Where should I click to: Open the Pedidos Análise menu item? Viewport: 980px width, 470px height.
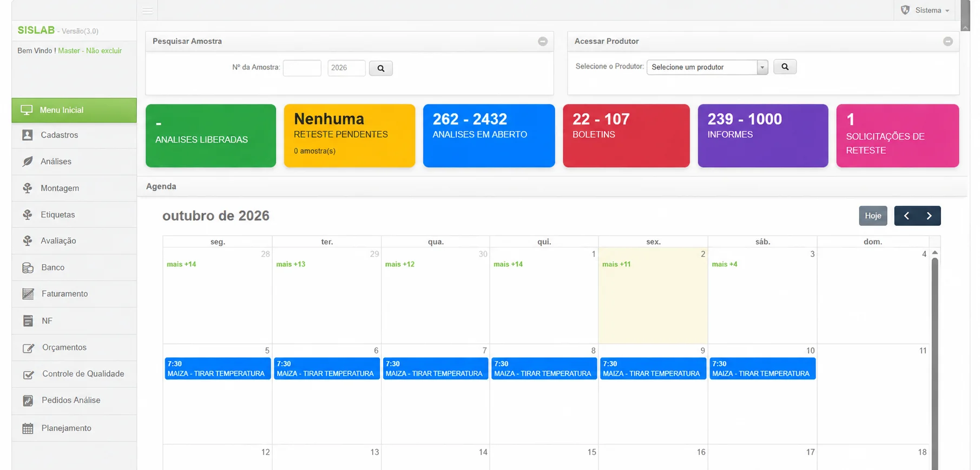(74, 400)
